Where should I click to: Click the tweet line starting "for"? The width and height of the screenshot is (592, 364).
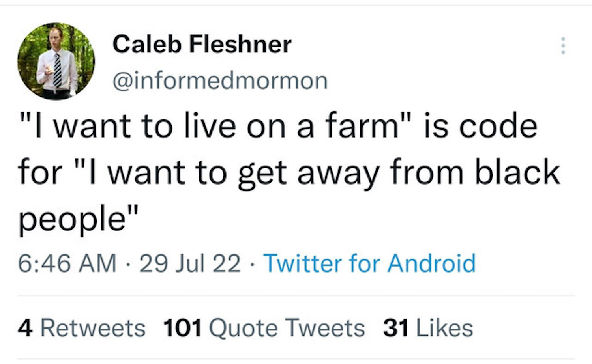(289, 173)
